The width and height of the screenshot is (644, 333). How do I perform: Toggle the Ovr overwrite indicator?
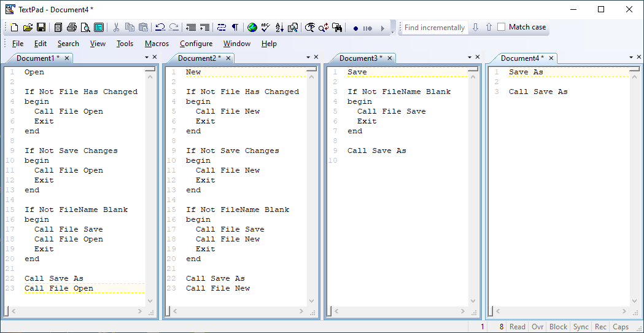click(538, 327)
